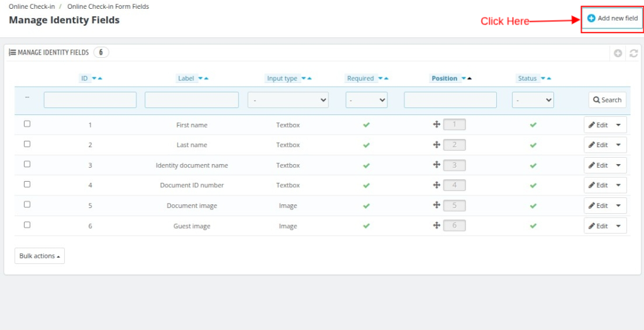This screenshot has height=330, width=644.
Task: Edit the Guest image field
Action: tap(598, 226)
